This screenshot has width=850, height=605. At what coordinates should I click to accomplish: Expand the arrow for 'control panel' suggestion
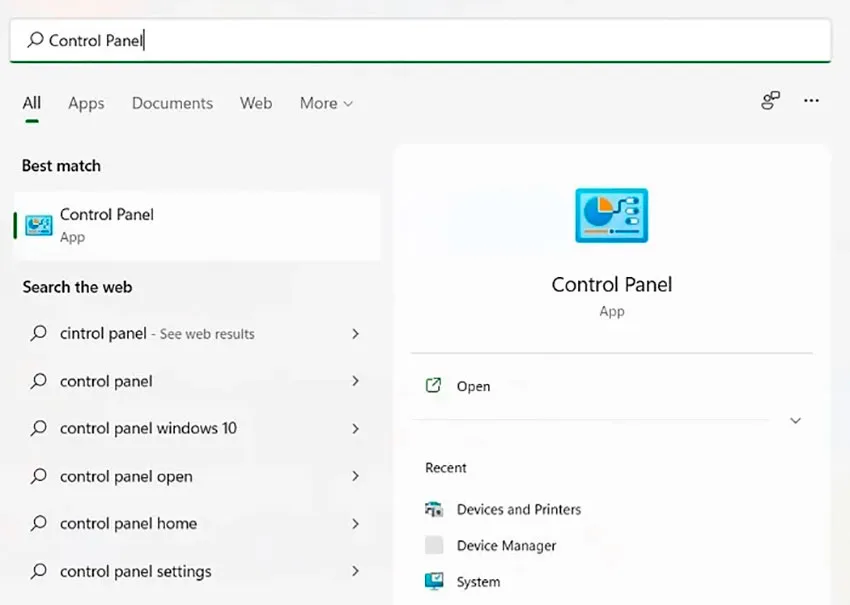pyautogui.click(x=355, y=381)
